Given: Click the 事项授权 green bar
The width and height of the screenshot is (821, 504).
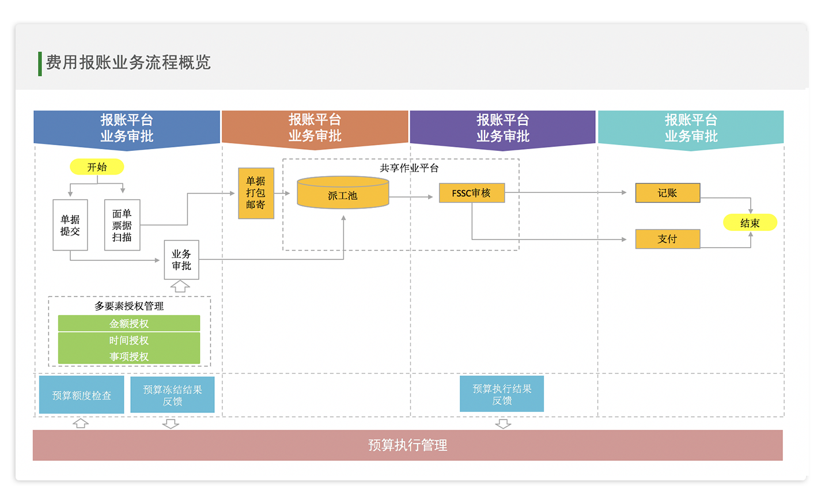Looking at the screenshot, I should click(x=129, y=357).
